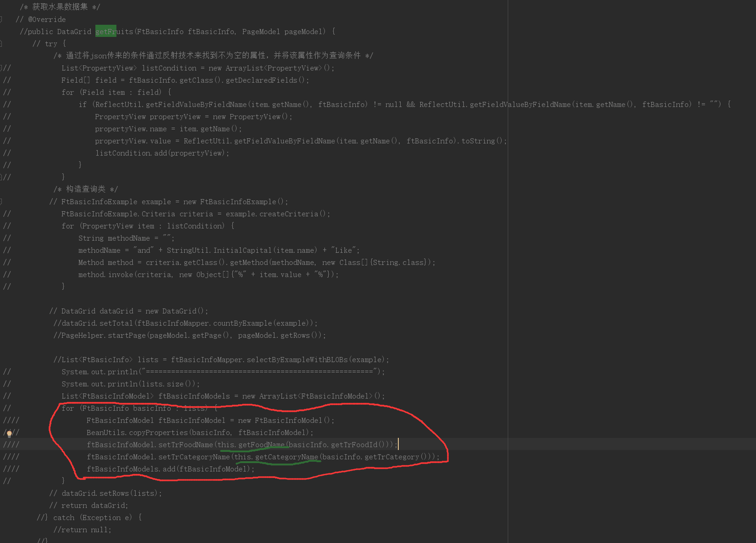Click example.createCriteria() expression
756x543 pixels.
click(x=278, y=214)
